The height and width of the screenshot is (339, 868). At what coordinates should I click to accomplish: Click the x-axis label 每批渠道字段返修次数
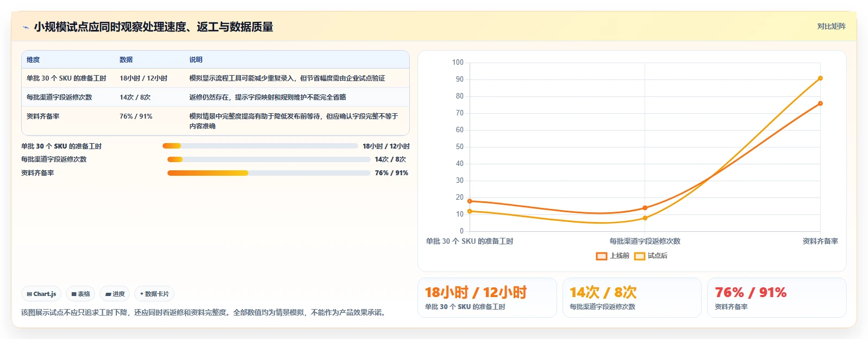645,241
